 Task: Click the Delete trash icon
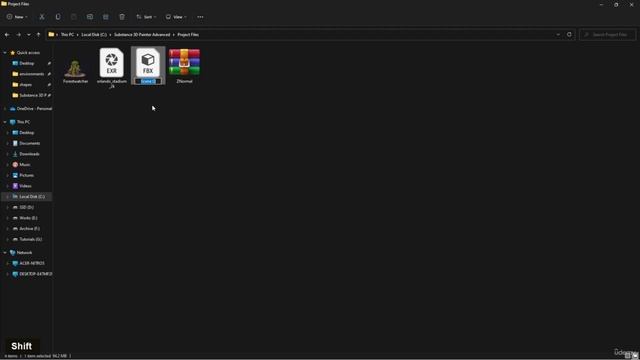point(122,17)
